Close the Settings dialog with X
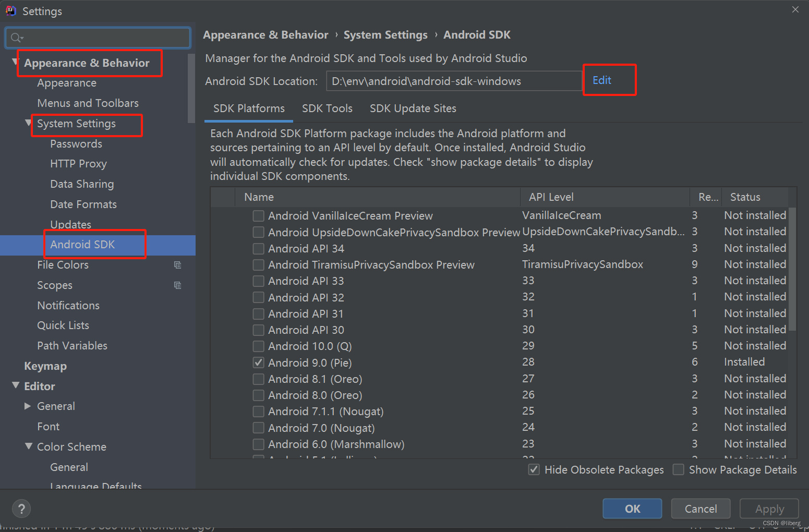This screenshot has width=809, height=532. [795, 9]
